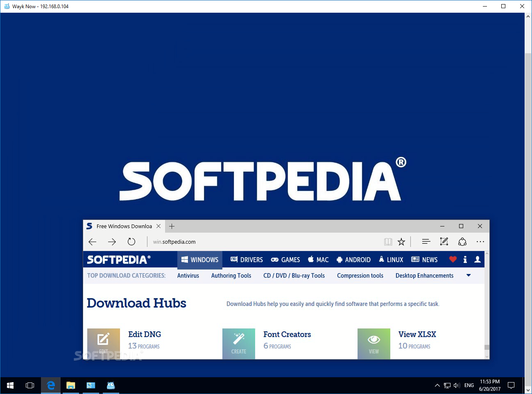Open Wayk Now app in the taskbar
The height and width of the screenshot is (394, 532).
111,385
